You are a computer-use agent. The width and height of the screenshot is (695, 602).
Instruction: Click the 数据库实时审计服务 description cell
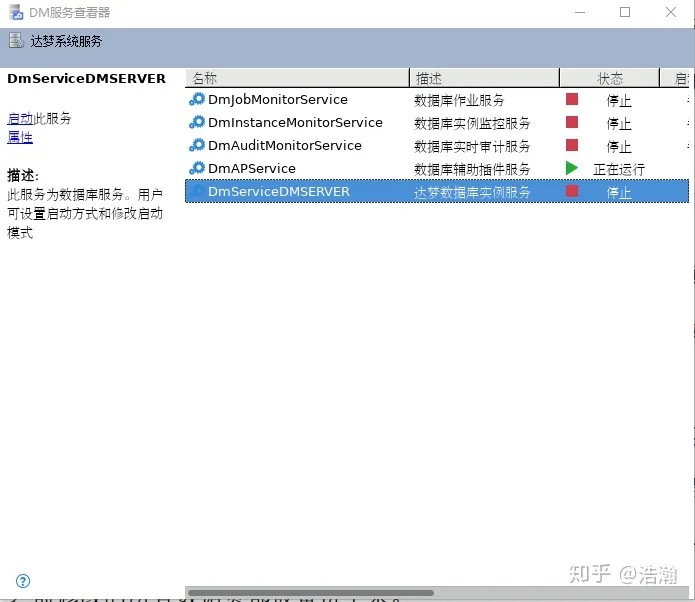tap(472, 146)
